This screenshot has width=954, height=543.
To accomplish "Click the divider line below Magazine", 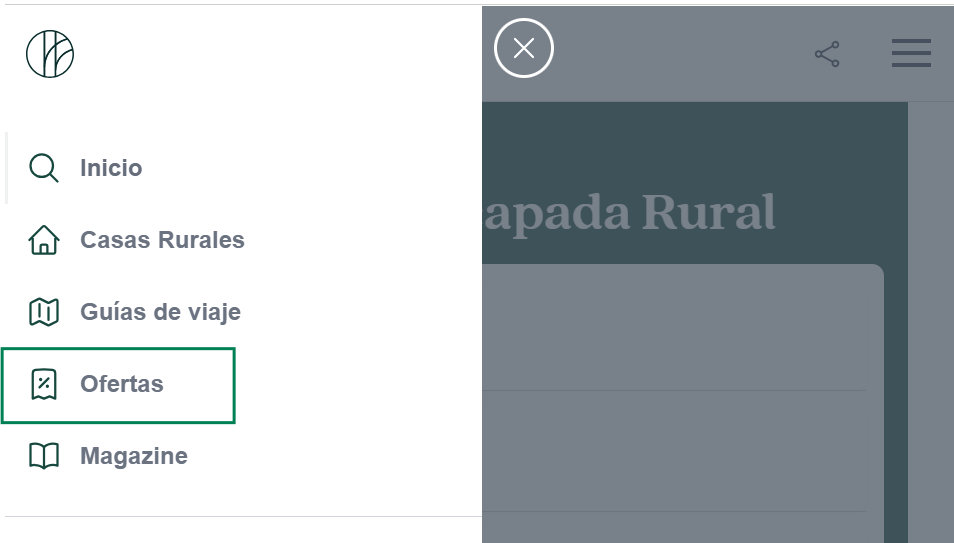I will tap(243, 516).
